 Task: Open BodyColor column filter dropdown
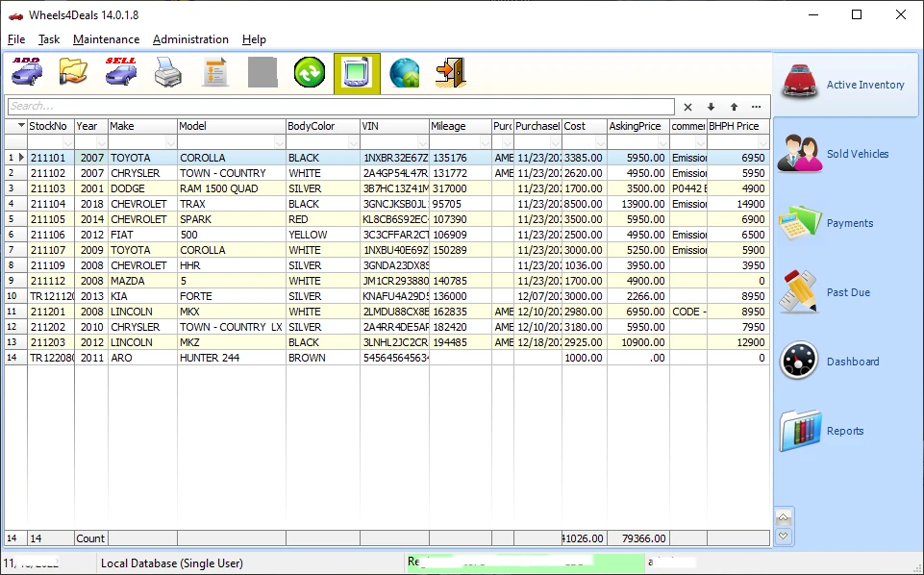pyautogui.click(x=354, y=142)
